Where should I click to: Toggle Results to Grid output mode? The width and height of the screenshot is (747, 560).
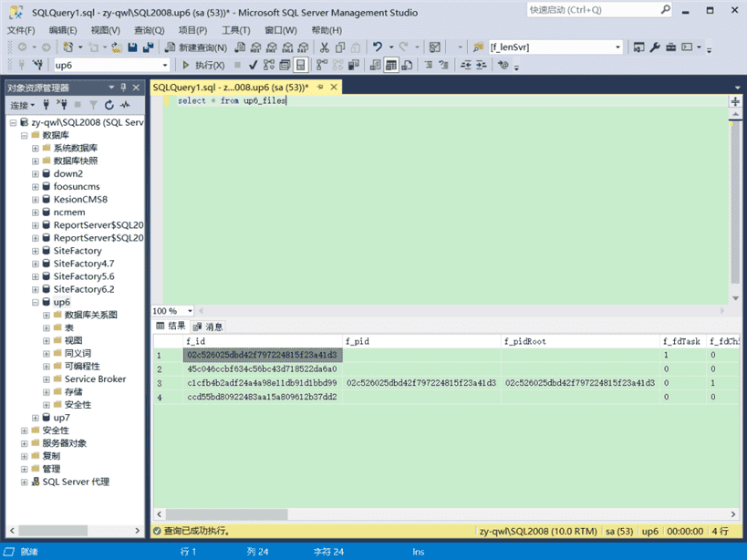[391, 66]
